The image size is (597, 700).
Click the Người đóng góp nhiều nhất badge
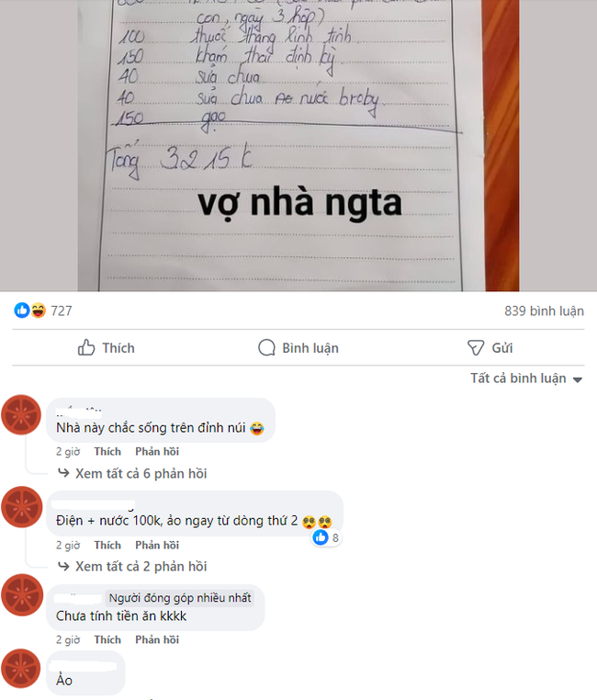tap(180, 598)
